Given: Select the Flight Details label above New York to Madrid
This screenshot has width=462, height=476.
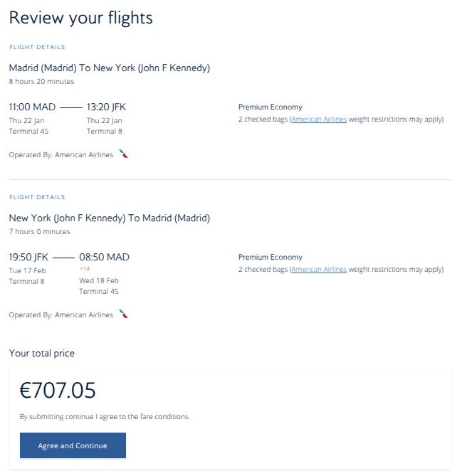Looking at the screenshot, I should (37, 197).
